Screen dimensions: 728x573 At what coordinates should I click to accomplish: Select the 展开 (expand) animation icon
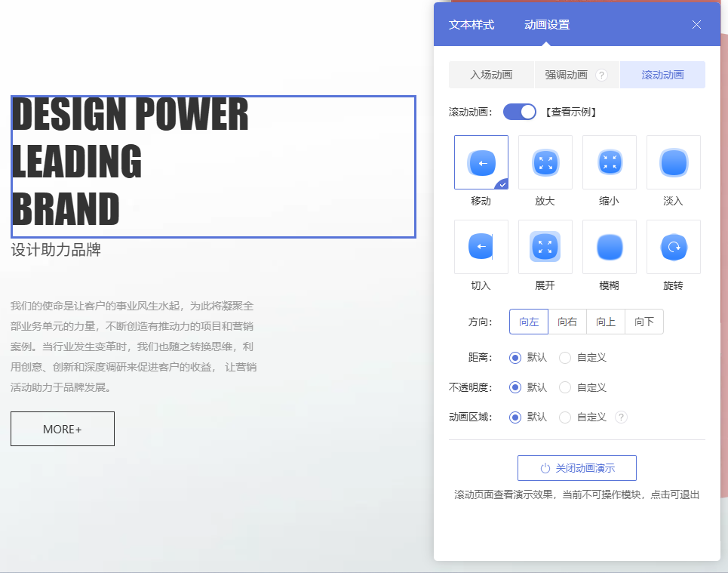tap(545, 247)
